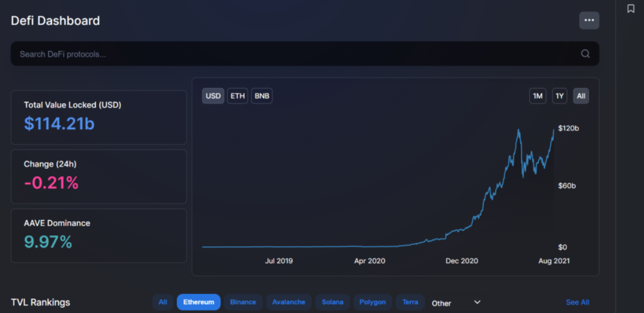644x313 pixels.
Task: Click the TVL Rankings heading
Action: coord(41,303)
